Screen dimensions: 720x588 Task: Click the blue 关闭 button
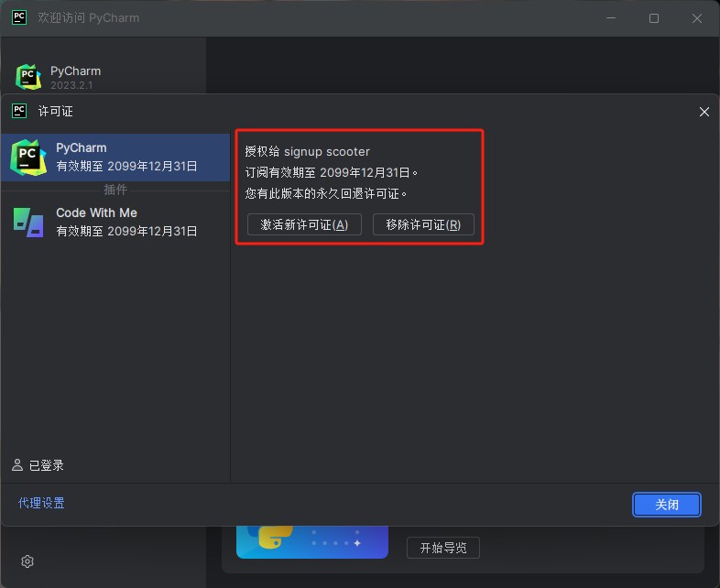[x=666, y=505]
